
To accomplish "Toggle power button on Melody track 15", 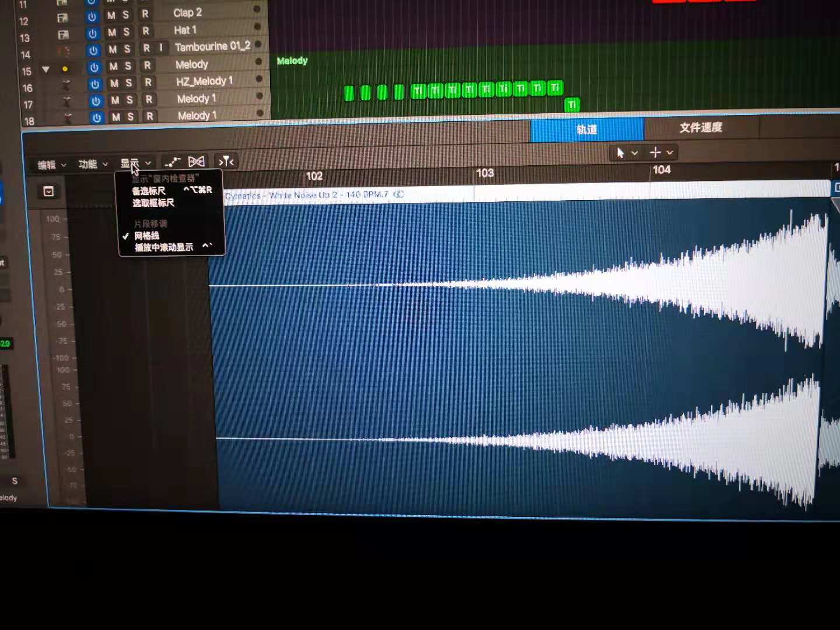I will (94, 68).
